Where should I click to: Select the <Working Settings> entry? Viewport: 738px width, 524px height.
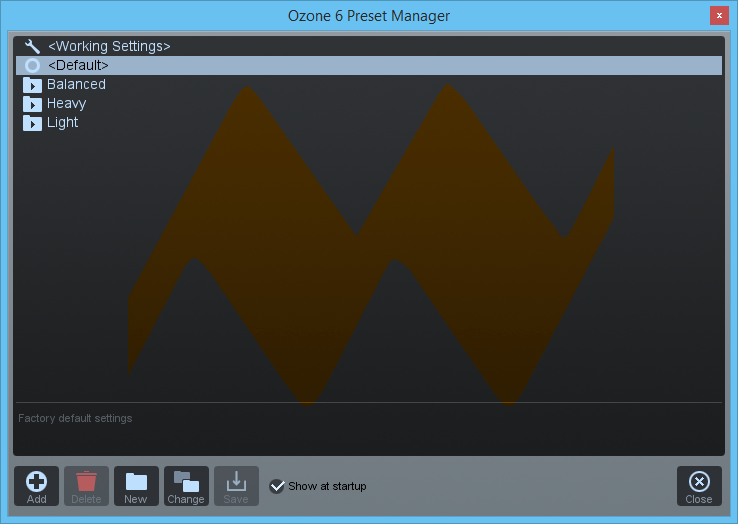[369, 46]
